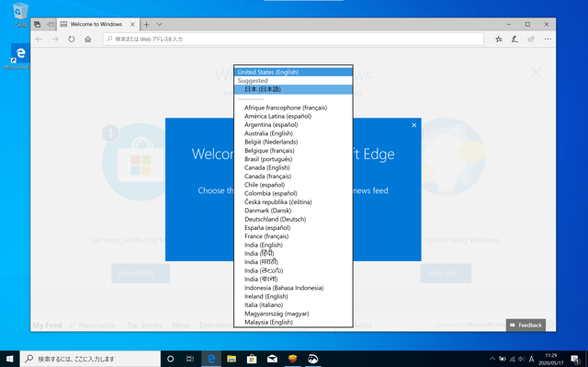This screenshot has height=367, width=588.
Task: Show hidden system tray icons
Action: pyautogui.click(x=492, y=359)
